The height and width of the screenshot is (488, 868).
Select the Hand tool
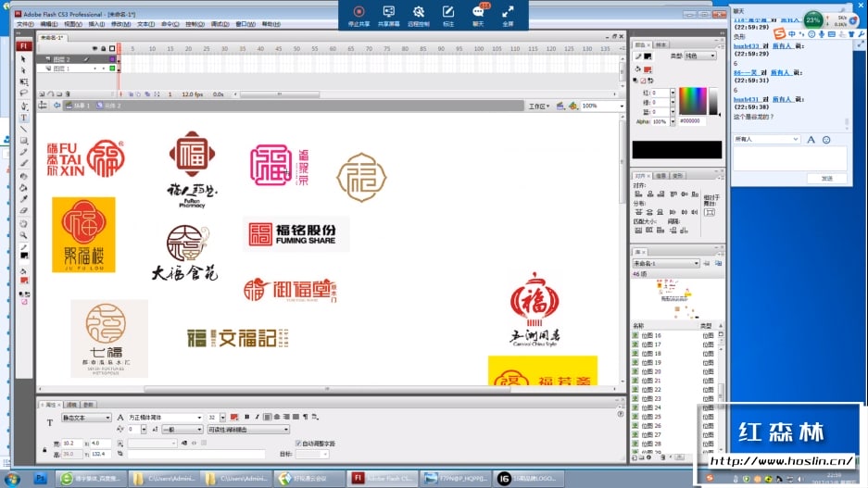(x=24, y=224)
